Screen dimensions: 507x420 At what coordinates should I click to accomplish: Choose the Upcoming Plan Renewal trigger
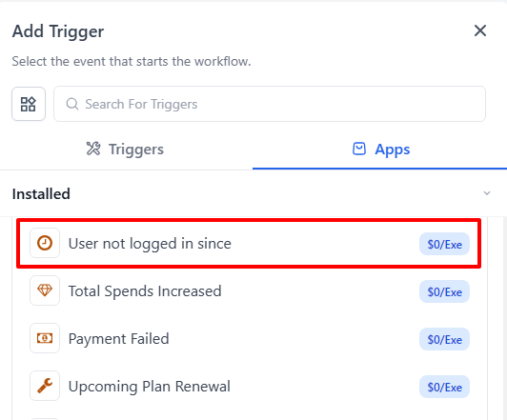coord(249,386)
